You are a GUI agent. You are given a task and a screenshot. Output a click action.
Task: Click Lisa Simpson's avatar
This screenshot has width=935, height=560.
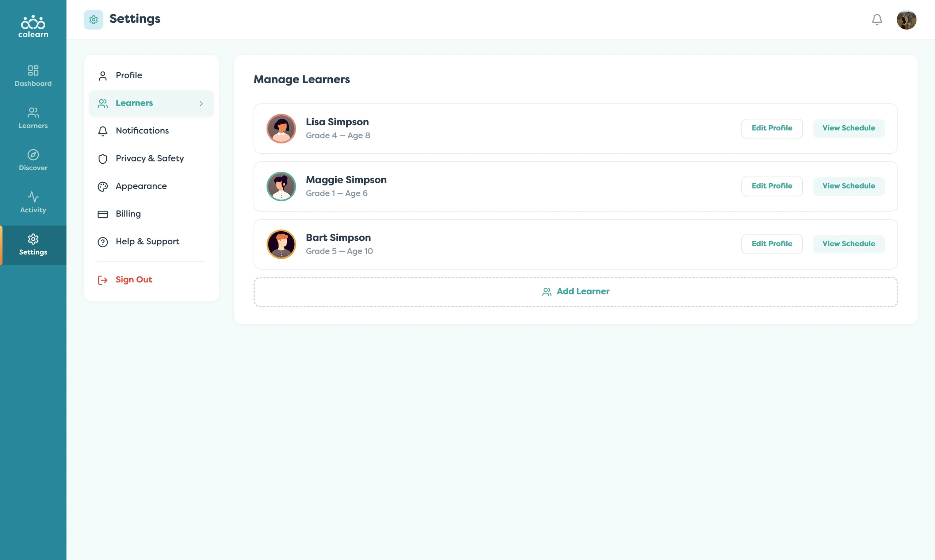click(281, 129)
